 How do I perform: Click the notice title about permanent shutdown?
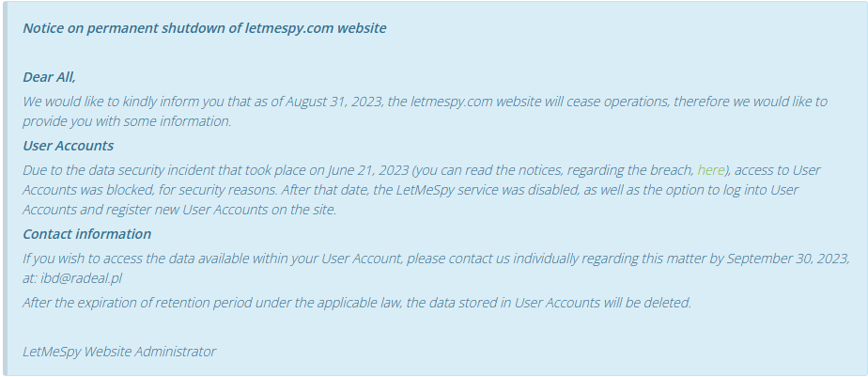click(x=204, y=28)
